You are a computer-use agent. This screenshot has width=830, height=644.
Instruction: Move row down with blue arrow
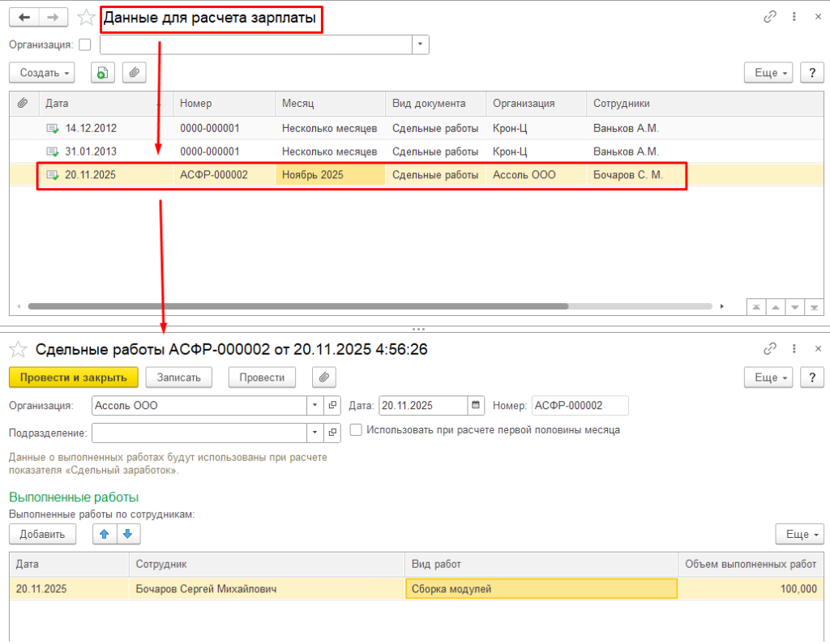click(129, 534)
